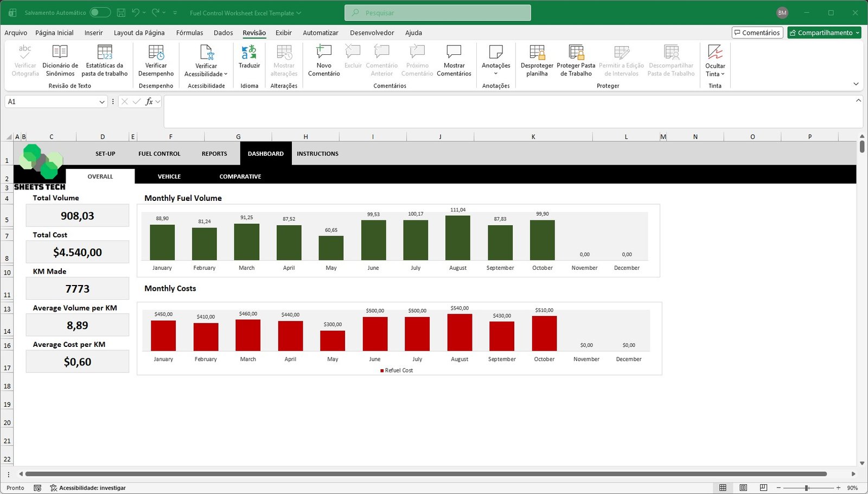This screenshot has width=868, height=494.
Task: Click the Compartilhamento button
Action: click(x=824, y=33)
